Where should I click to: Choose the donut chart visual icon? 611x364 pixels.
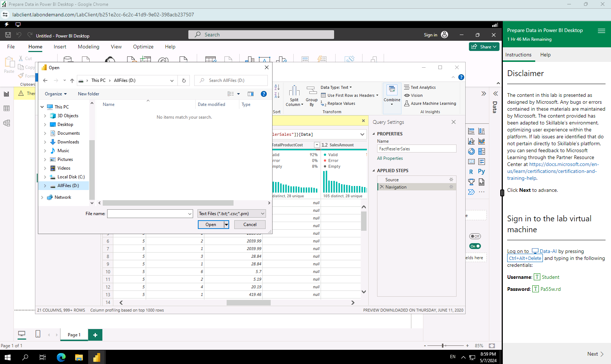pyautogui.click(x=471, y=151)
